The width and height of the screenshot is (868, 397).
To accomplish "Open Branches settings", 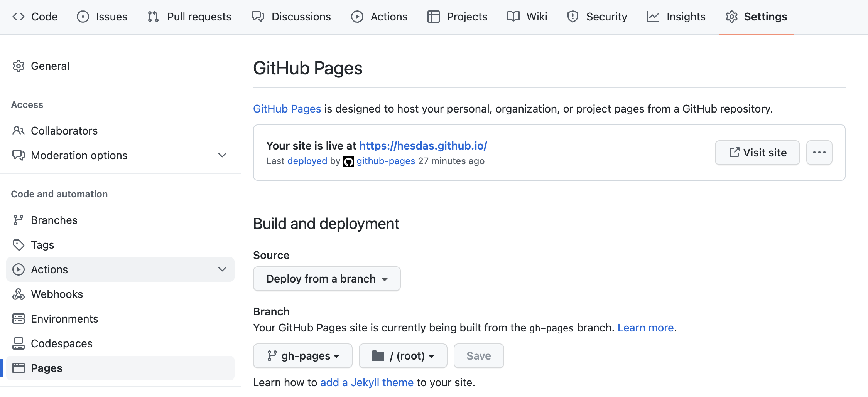I will [x=120, y=220].
